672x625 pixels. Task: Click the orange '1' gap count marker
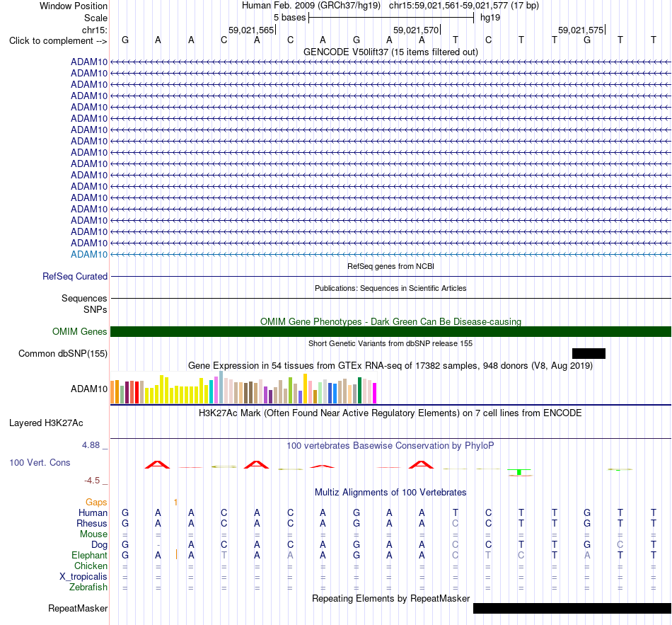(x=175, y=502)
